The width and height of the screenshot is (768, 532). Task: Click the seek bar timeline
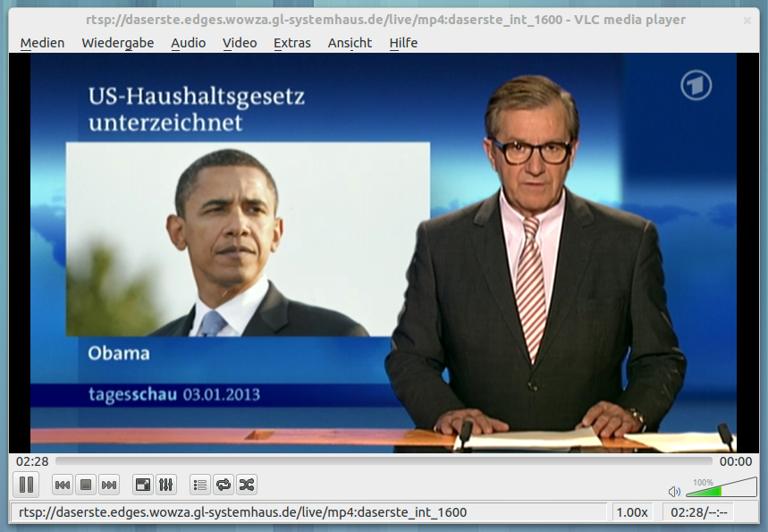pyautogui.click(x=384, y=461)
